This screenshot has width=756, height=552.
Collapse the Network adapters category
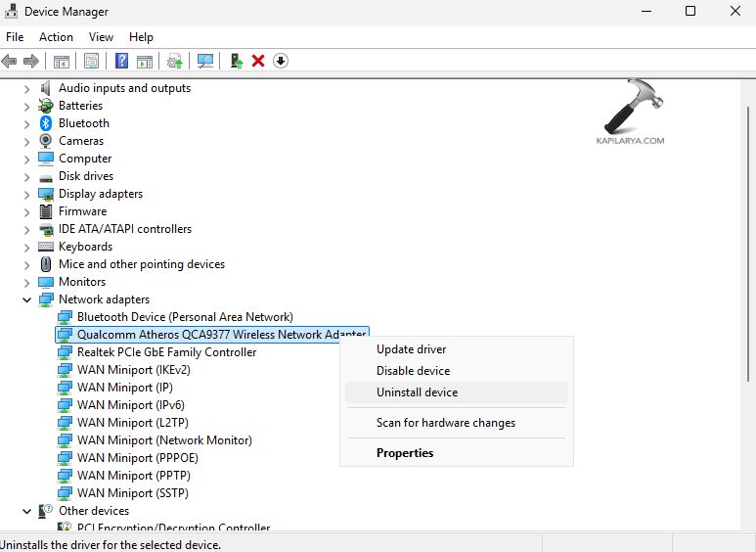[26, 299]
